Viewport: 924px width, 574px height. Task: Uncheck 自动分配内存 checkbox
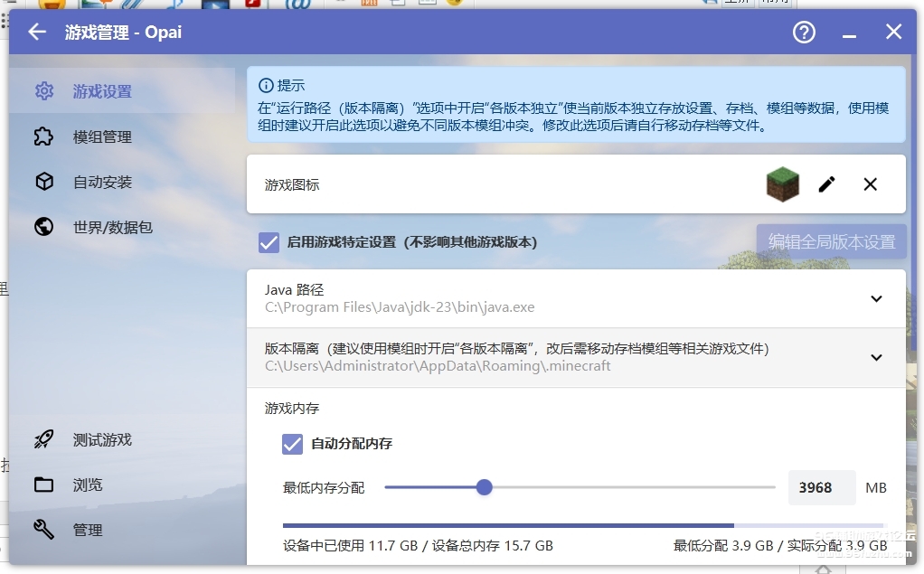pyautogui.click(x=292, y=444)
